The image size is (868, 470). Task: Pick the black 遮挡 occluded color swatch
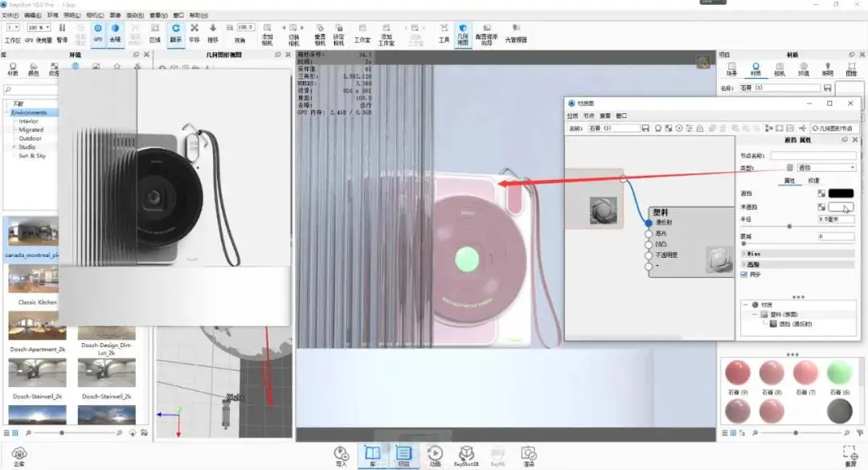(x=841, y=193)
